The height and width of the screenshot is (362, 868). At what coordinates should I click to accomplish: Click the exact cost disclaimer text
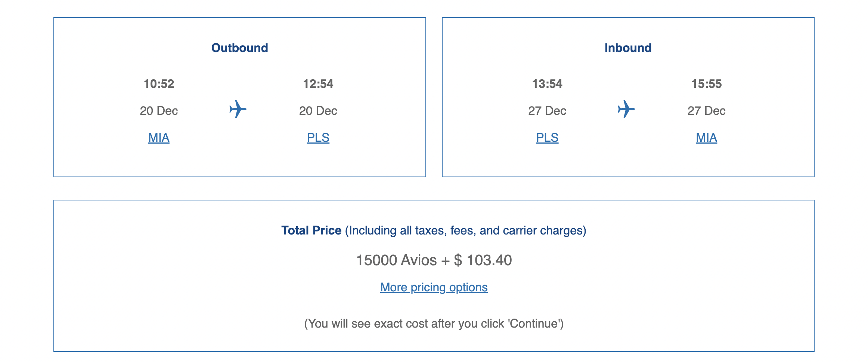tap(434, 323)
